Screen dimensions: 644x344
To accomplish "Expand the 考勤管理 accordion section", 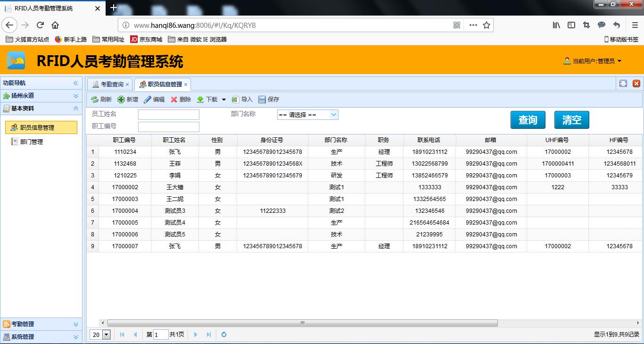I will 75,324.
